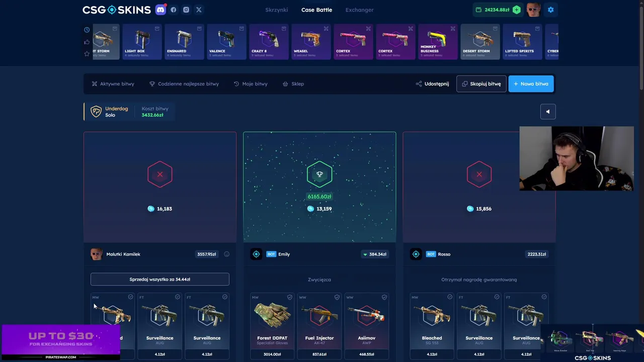Image resolution: width=644 pixels, height=362 pixels.
Task: Click the crossed-swords icon on Weasel drop
Action: [x=326, y=29]
